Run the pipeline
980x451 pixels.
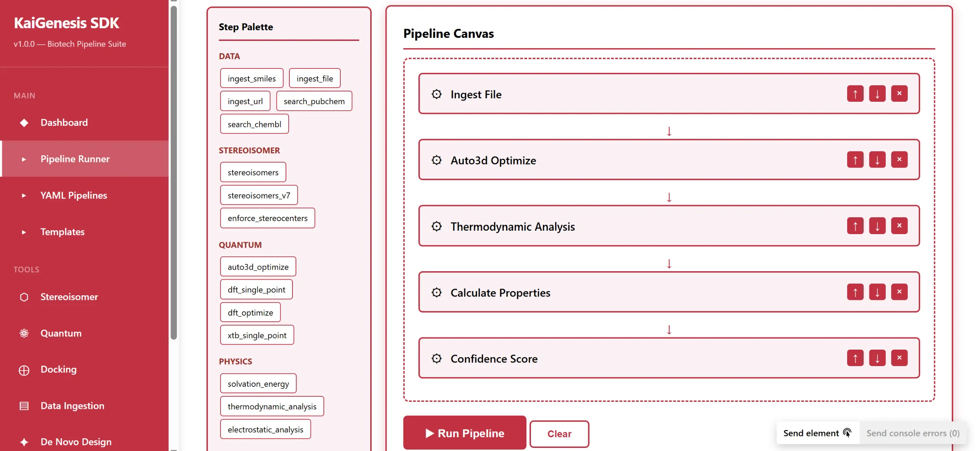(464, 433)
